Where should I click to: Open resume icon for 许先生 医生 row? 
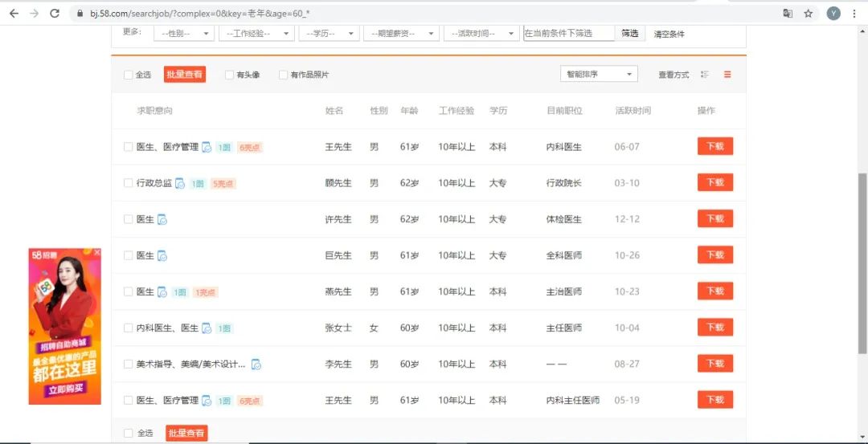pos(162,219)
